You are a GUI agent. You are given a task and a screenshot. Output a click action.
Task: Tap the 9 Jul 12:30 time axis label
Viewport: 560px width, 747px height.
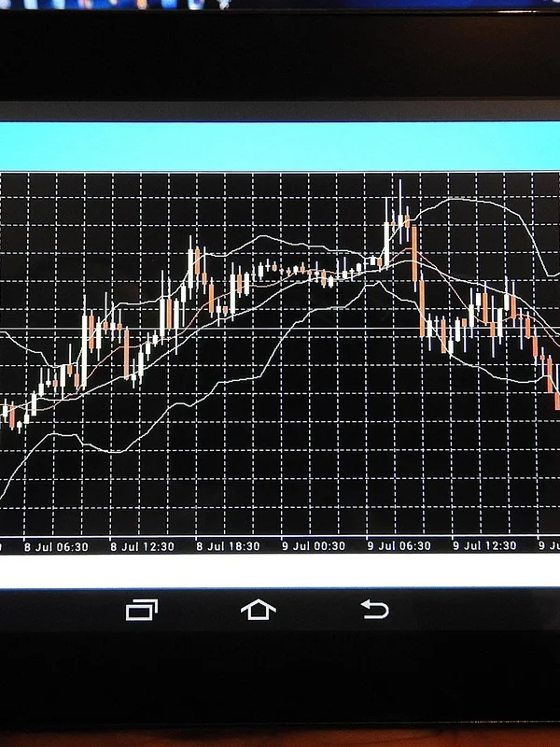[x=483, y=547]
